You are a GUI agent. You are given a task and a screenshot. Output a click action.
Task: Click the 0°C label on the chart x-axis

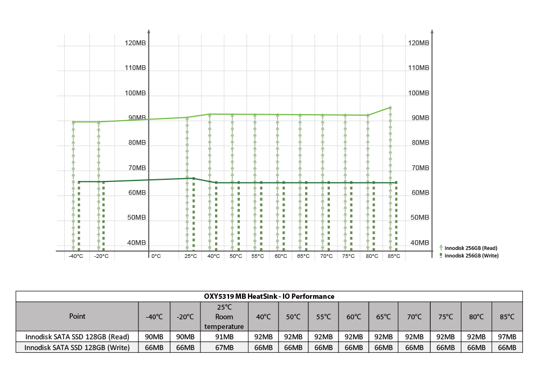click(156, 256)
